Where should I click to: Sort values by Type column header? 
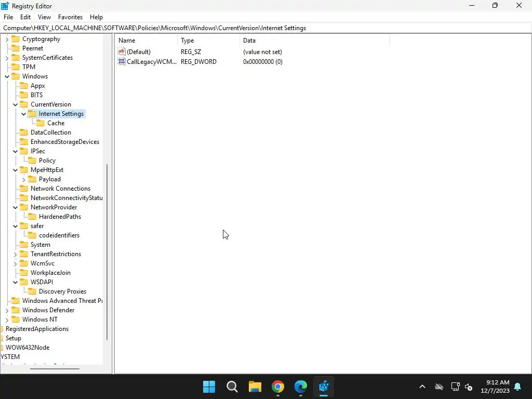point(208,41)
